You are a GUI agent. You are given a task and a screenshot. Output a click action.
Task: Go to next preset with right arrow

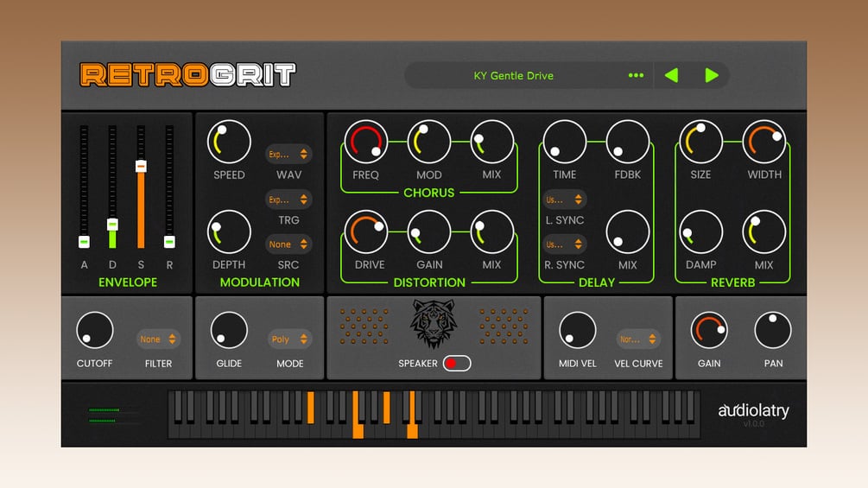pyautogui.click(x=712, y=75)
